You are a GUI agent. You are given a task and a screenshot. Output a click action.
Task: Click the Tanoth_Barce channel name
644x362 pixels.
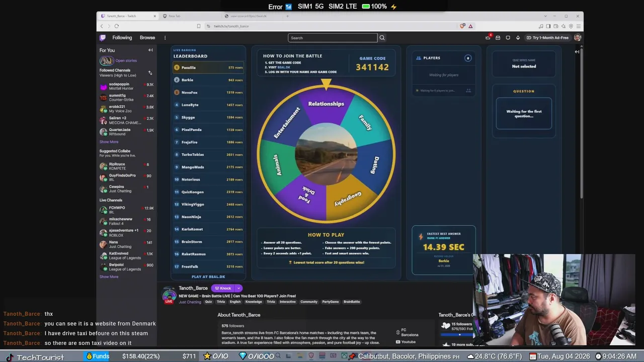[x=193, y=288]
